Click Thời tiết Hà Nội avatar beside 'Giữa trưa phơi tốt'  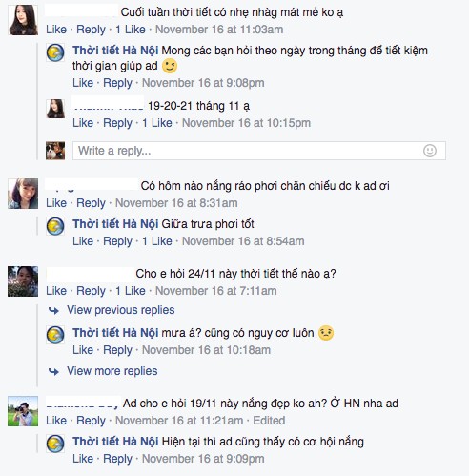tap(55, 226)
